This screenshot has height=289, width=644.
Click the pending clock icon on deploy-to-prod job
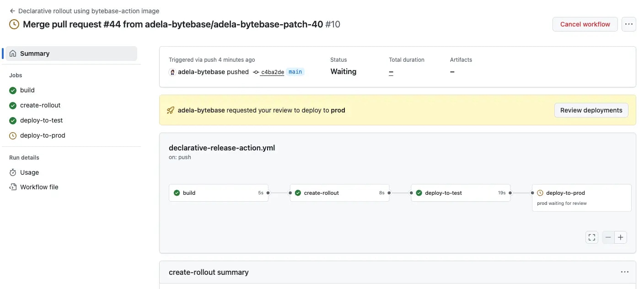tap(541, 193)
